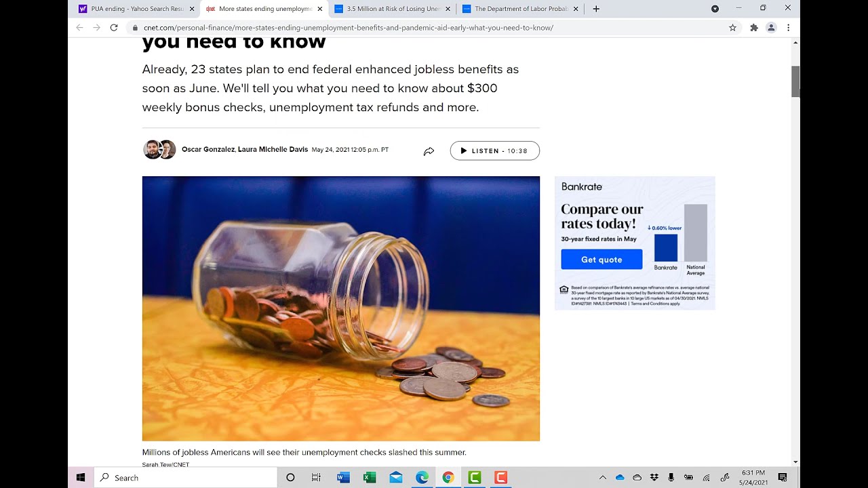Screen dimensions: 868x488
Task: Open Chrome's three-dot menu
Action: pyautogui.click(x=788, y=28)
